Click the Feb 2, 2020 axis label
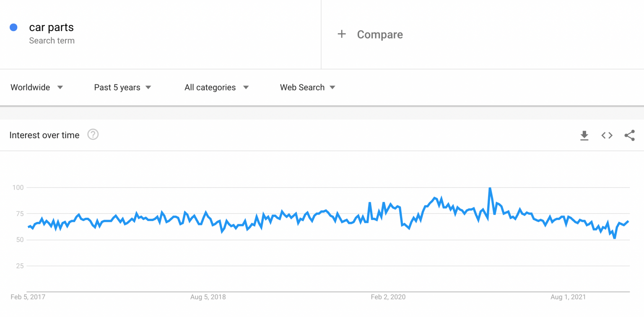The width and height of the screenshot is (644, 317). click(x=388, y=297)
